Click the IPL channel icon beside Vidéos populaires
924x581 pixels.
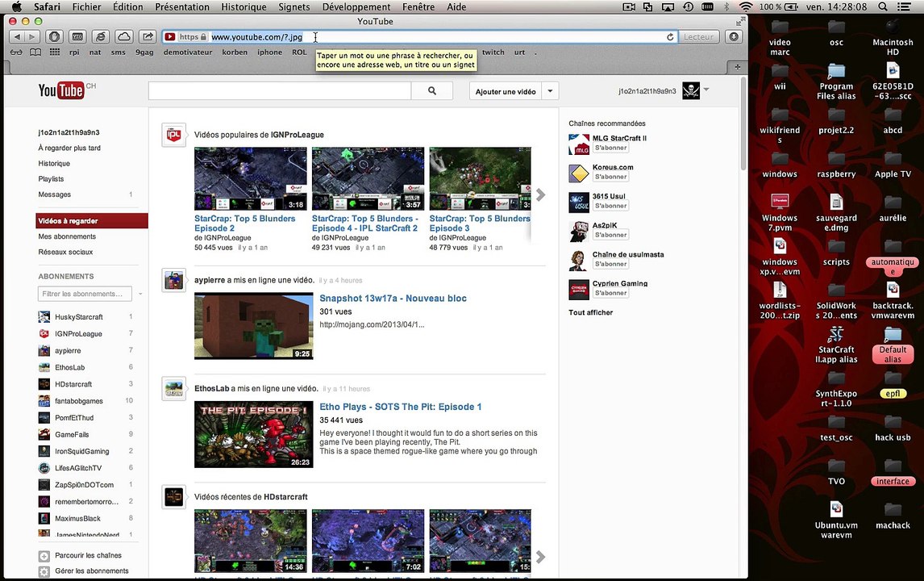pyautogui.click(x=174, y=135)
